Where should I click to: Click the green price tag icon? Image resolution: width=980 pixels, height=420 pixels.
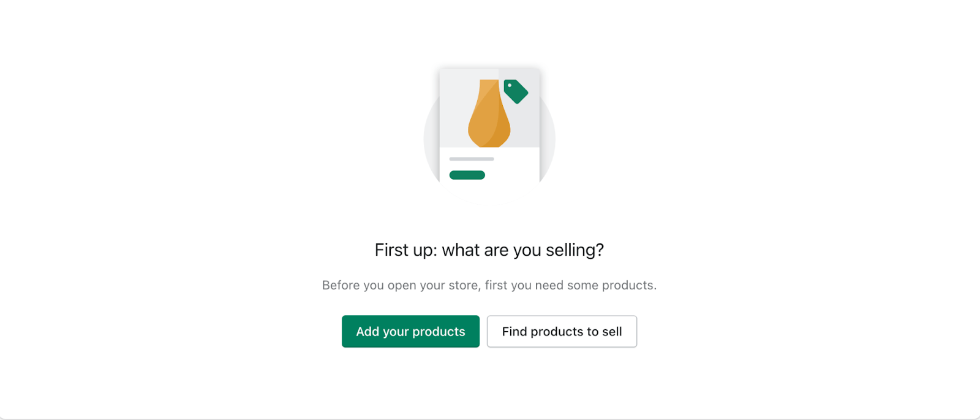(516, 91)
